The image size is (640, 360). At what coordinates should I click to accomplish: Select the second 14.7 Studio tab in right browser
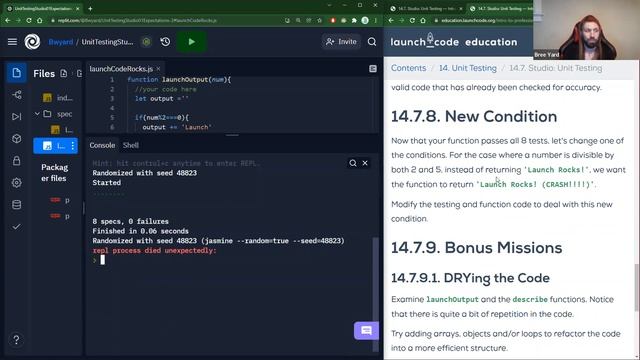(502, 8)
